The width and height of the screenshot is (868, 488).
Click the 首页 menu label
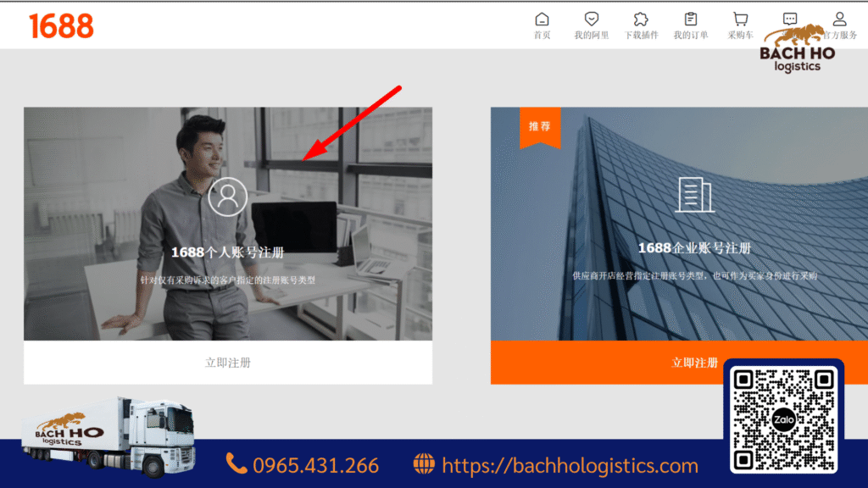(x=542, y=36)
